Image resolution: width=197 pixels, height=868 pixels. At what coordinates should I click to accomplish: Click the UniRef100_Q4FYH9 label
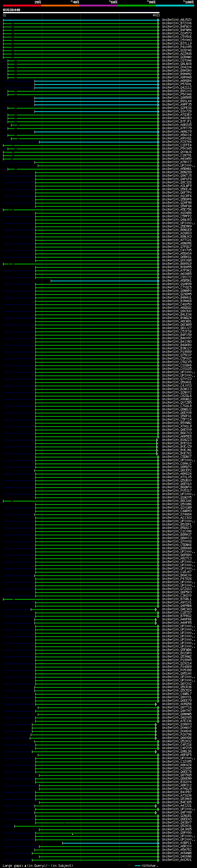(177, 812)
